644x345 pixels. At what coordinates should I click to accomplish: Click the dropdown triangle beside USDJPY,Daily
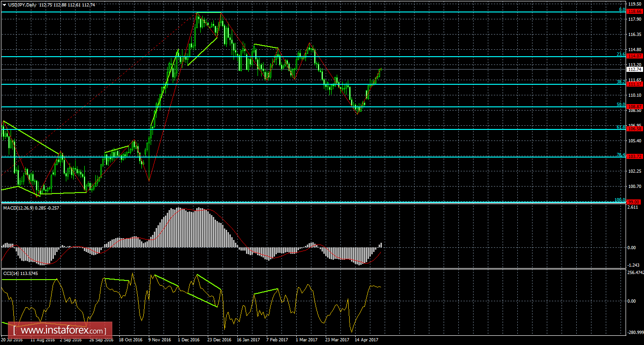click(x=4, y=5)
